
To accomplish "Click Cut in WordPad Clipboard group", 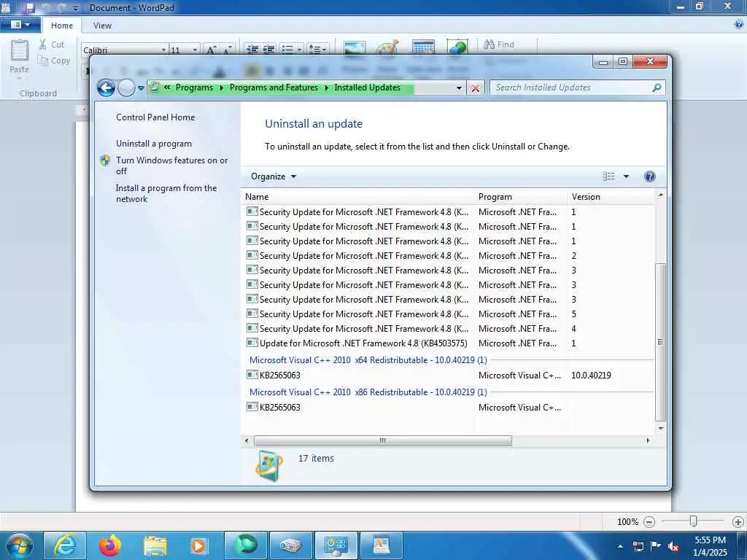I will pos(52,44).
